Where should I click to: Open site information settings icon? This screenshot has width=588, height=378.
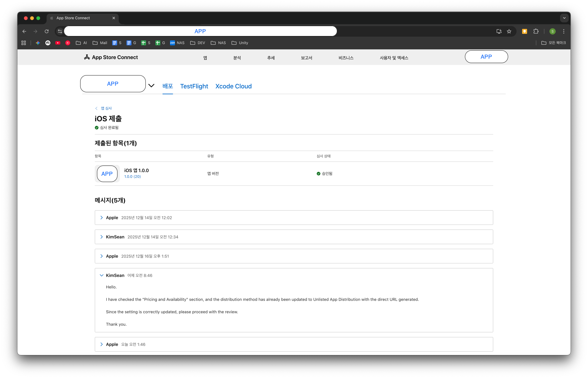pyautogui.click(x=60, y=31)
